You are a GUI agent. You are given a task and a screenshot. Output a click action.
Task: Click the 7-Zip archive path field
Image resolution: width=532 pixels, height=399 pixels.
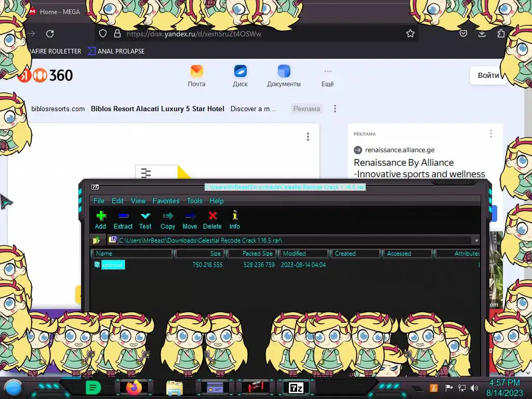(290, 240)
